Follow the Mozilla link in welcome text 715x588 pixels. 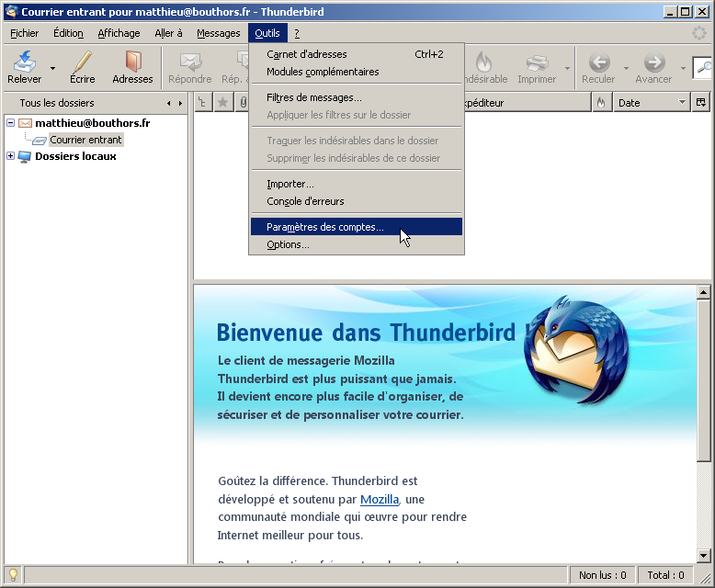(x=379, y=499)
